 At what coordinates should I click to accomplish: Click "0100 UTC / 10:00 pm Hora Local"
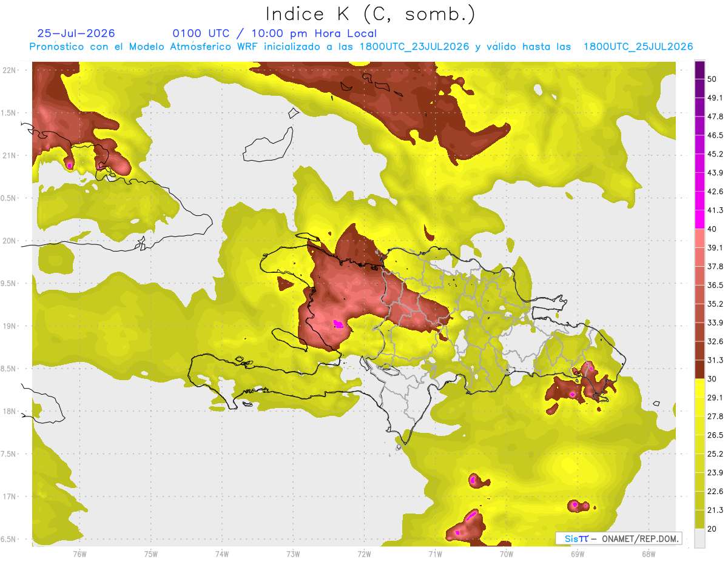point(274,33)
